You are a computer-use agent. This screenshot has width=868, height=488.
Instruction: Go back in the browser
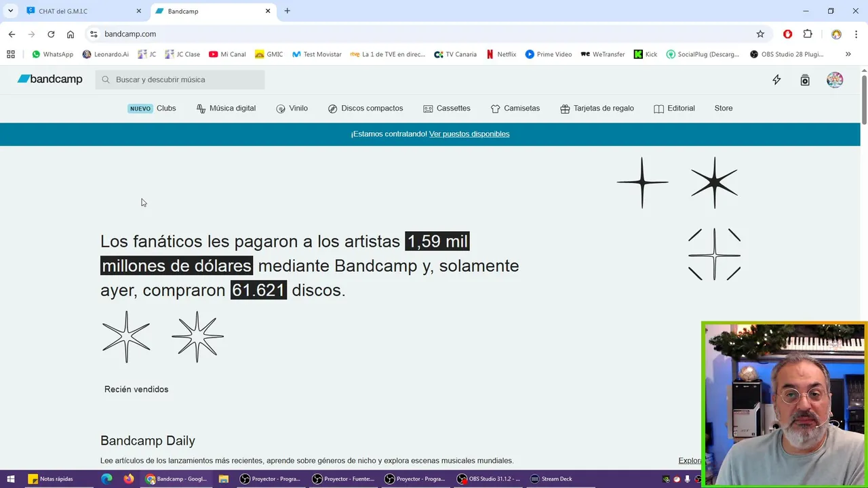[x=12, y=34]
